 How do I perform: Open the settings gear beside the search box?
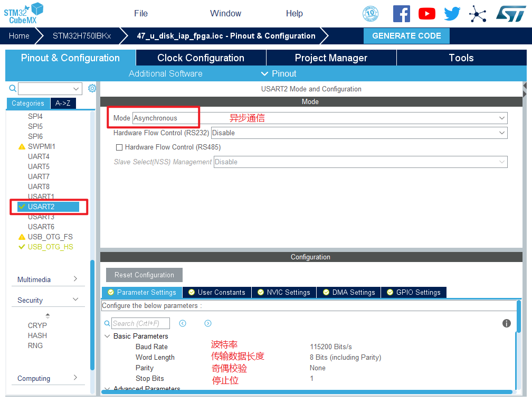92,88
